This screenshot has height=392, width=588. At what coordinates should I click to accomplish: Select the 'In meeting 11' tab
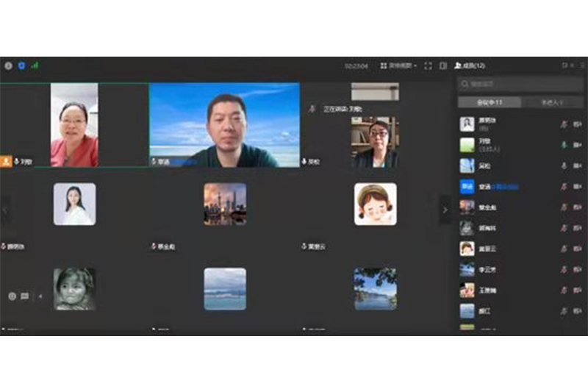coord(490,102)
